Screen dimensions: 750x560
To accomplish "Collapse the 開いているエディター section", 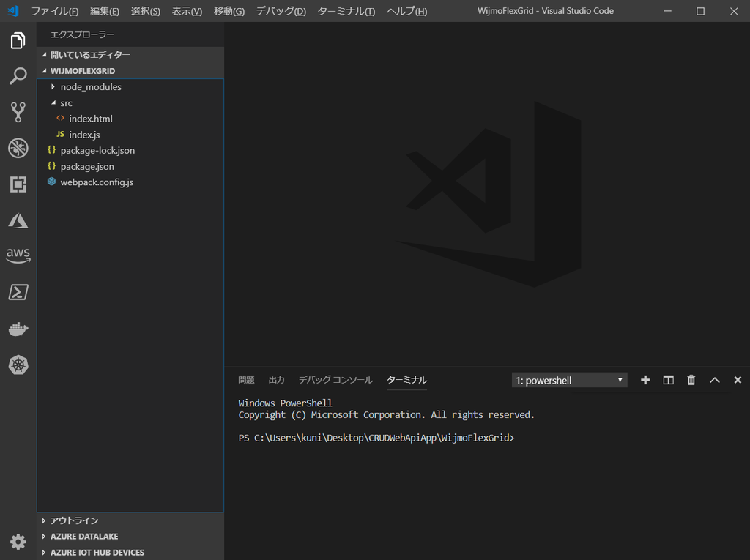I will point(130,54).
